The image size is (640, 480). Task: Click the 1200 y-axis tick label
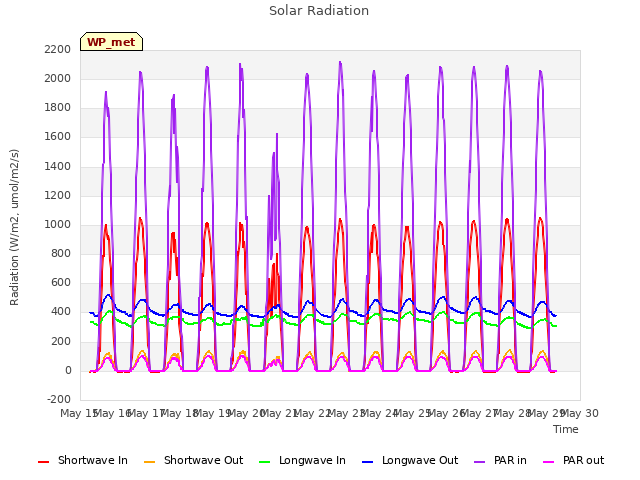(58, 196)
